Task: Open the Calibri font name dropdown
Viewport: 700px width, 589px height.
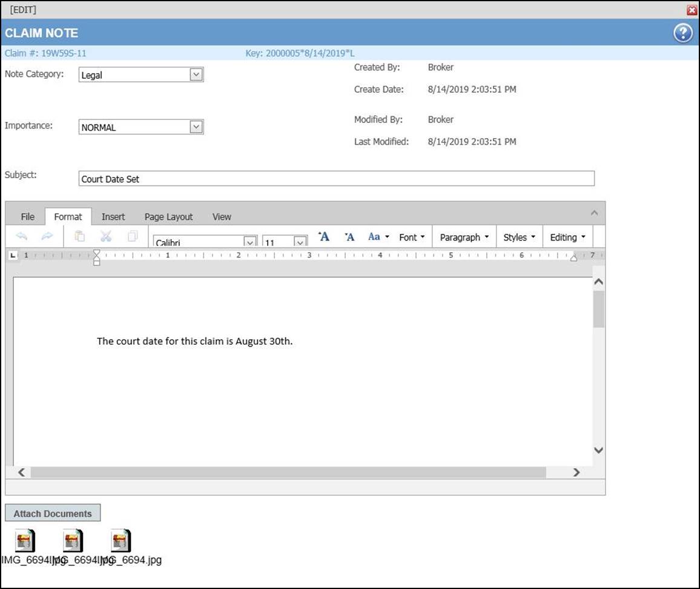Action: (249, 242)
